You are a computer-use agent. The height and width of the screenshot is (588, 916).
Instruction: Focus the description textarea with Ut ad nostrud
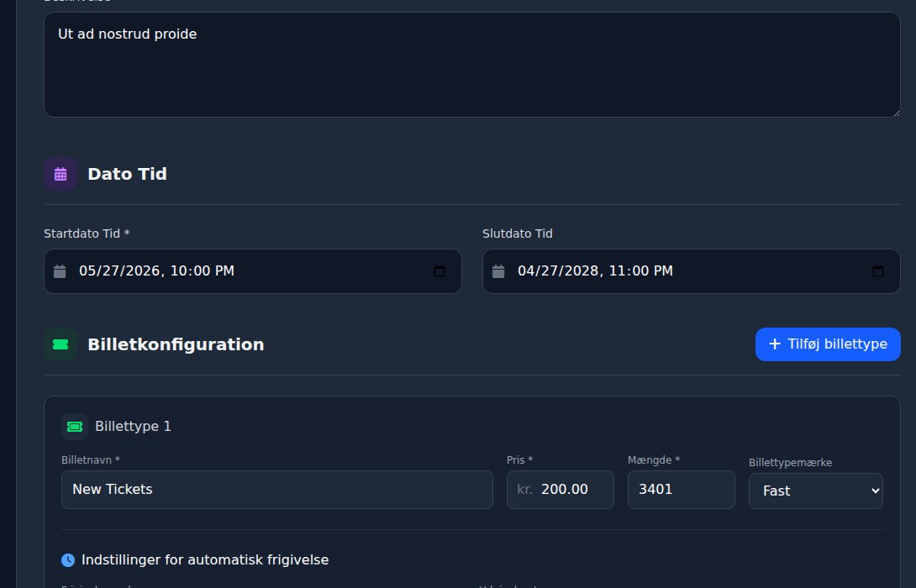pyautogui.click(x=472, y=64)
